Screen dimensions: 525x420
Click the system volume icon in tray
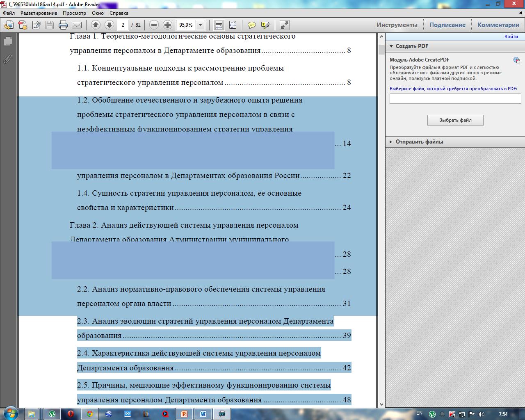pos(481,414)
